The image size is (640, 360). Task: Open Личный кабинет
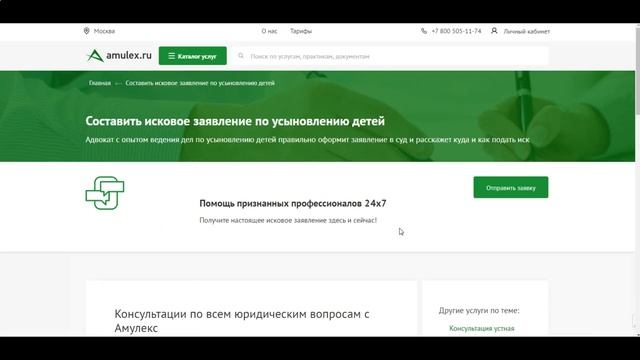[x=527, y=31]
